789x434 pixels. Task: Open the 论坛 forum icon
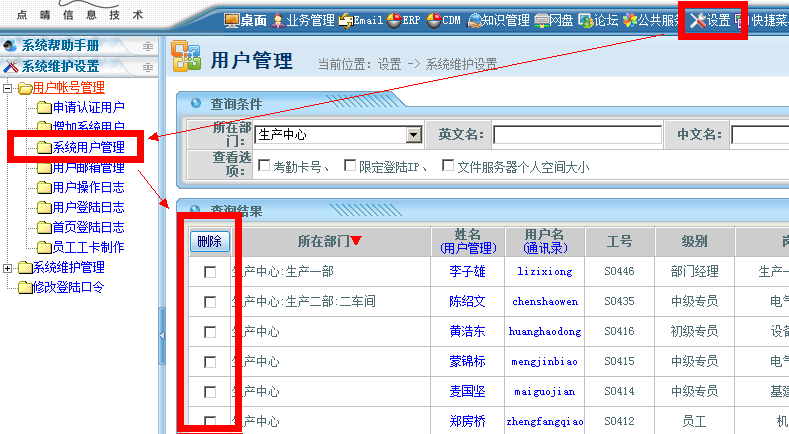(598, 20)
